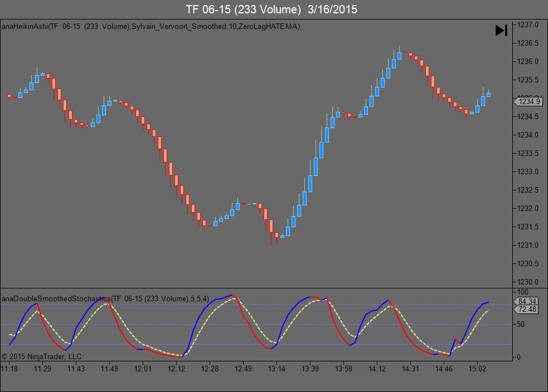The width and height of the screenshot is (548, 392).
Task: Click the 11:49 time axis label
Action: click(109, 369)
